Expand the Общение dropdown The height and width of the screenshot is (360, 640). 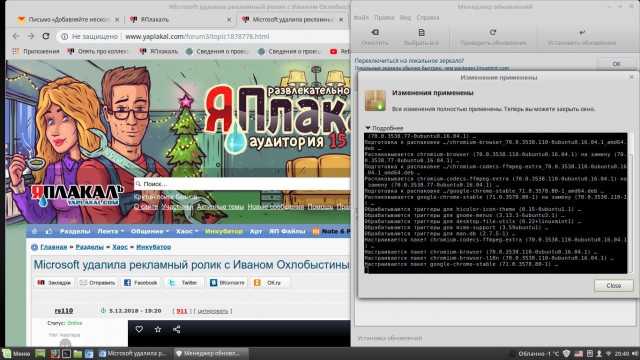click(x=150, y=231)
